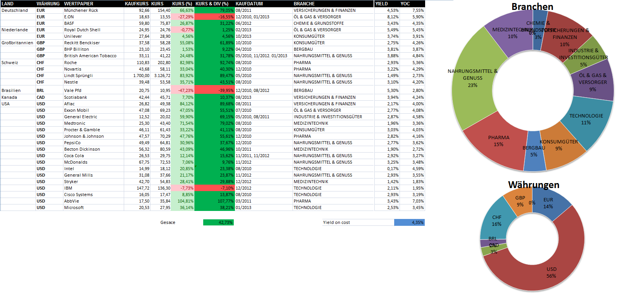
Task: Click the NAHRUNGSMITTEL & GENUSS 23% segment
Action: coord(472,78)
